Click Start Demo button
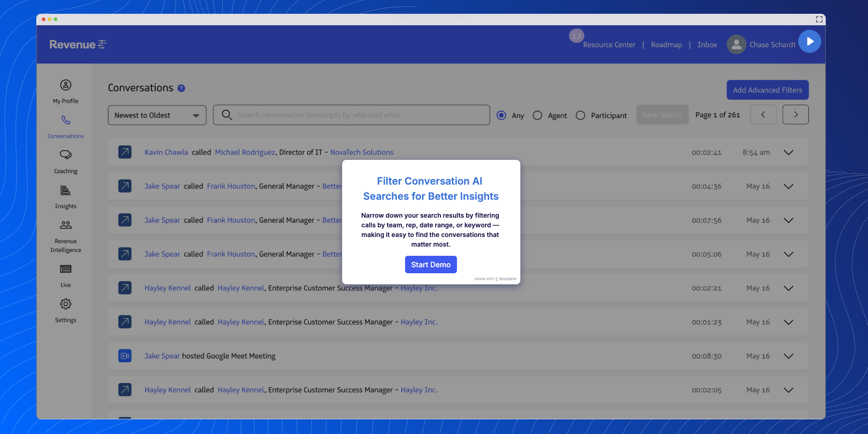The image size is (868, 434). pos(431,265)
